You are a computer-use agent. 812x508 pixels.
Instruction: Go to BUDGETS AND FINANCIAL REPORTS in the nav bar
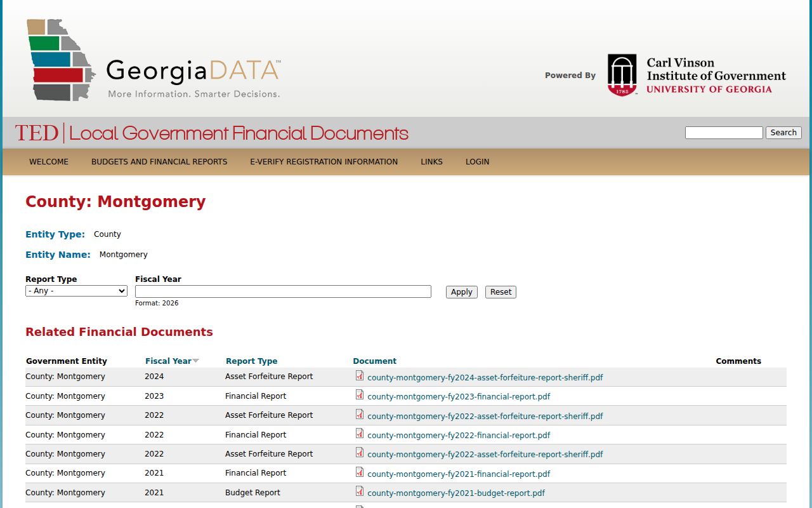pyautogui.click(x=159, y=162)
